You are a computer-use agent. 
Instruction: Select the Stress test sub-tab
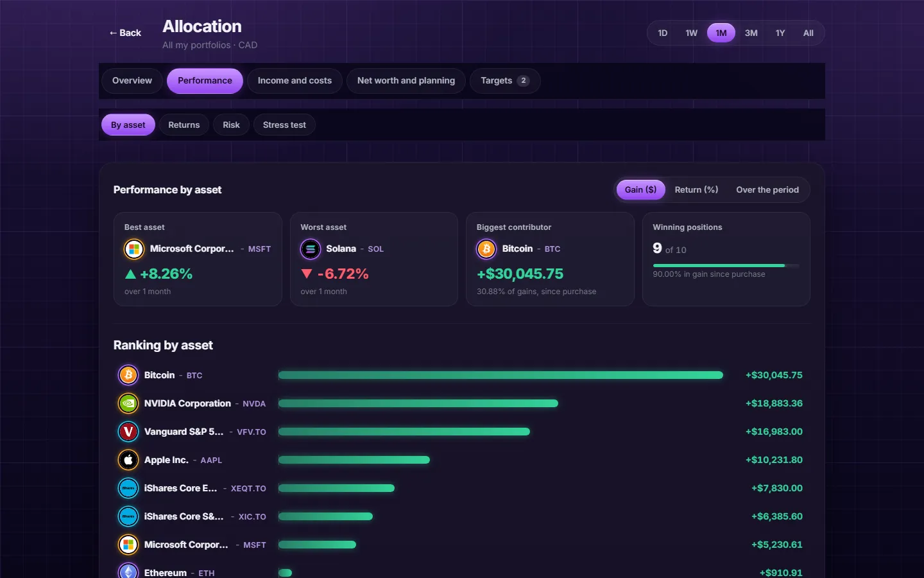click(x=284, y=125)
